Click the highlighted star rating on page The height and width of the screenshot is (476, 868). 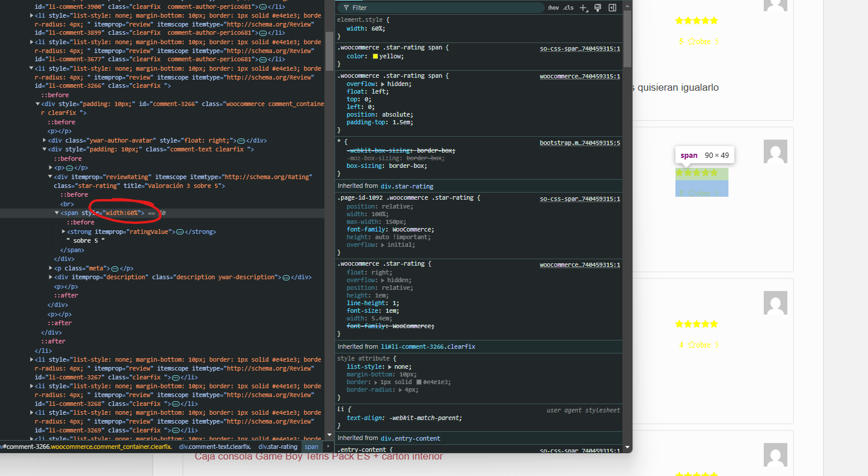pyautogui.click(x=697, y=173)
